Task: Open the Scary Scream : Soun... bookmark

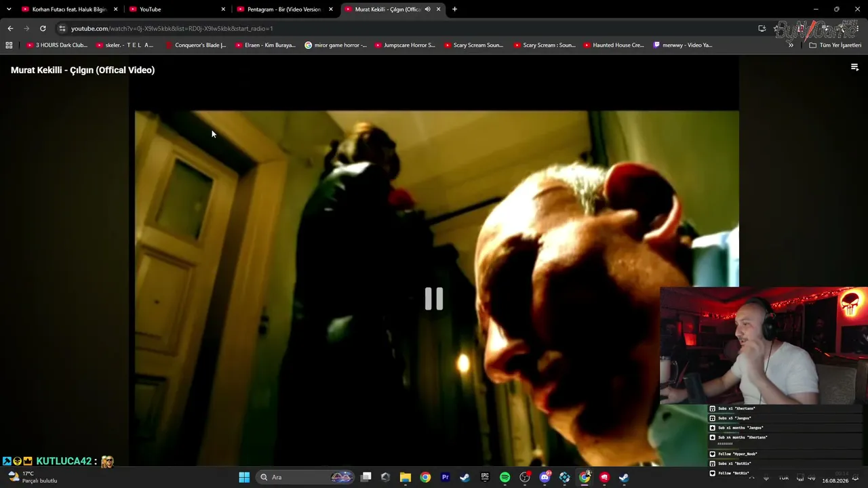Action: pyautogui.click(x=544, y=45)
